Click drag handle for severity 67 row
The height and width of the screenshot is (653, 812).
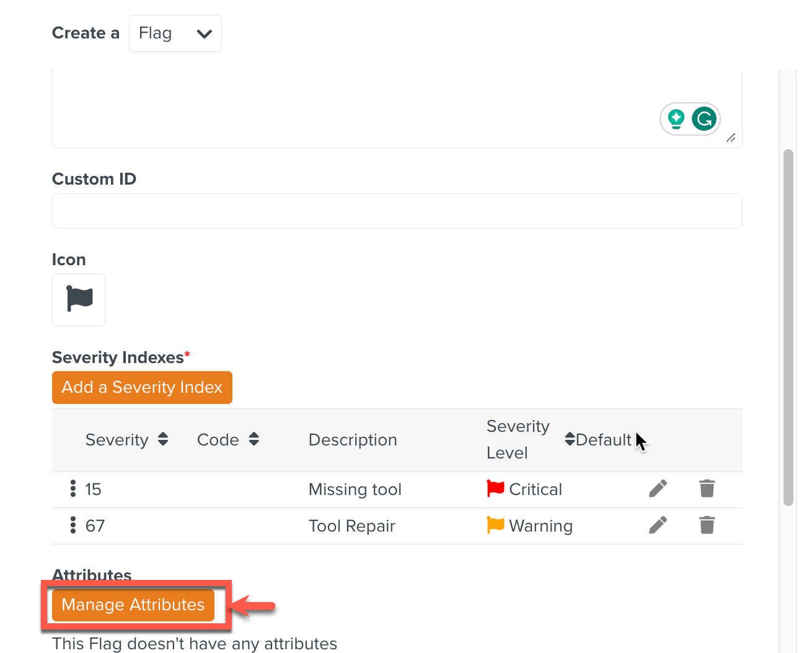(x=73, y=525)
